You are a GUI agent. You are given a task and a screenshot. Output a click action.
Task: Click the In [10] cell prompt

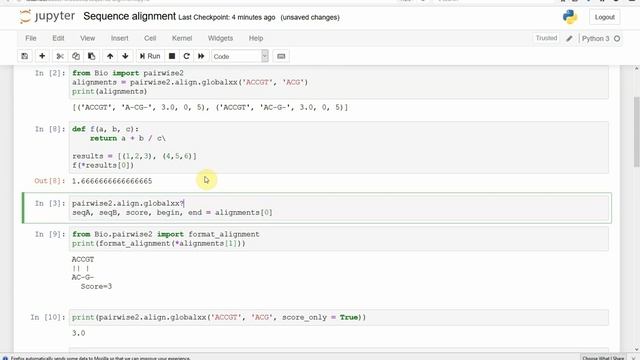pos(48,317)
